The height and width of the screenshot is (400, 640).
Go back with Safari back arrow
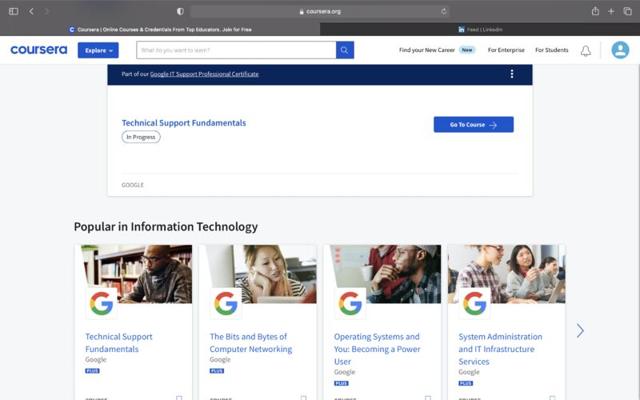pyautogui.click(x=31, y=11)
